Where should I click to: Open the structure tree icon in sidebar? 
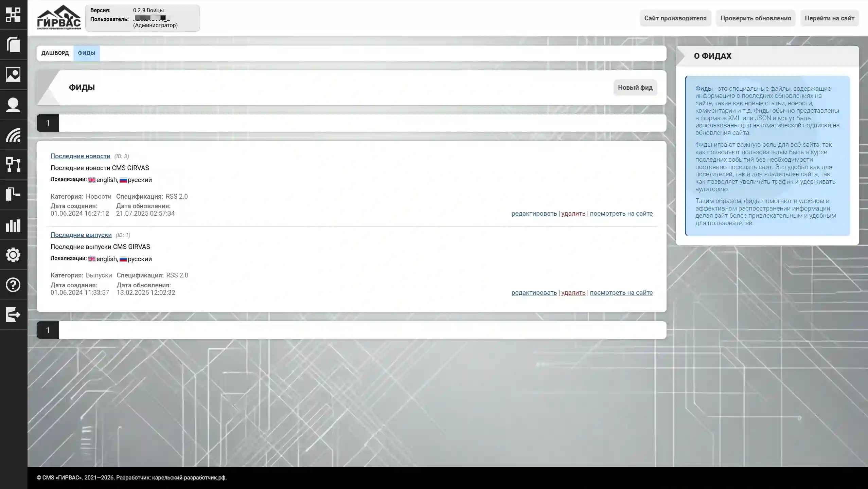coord(13,165)
